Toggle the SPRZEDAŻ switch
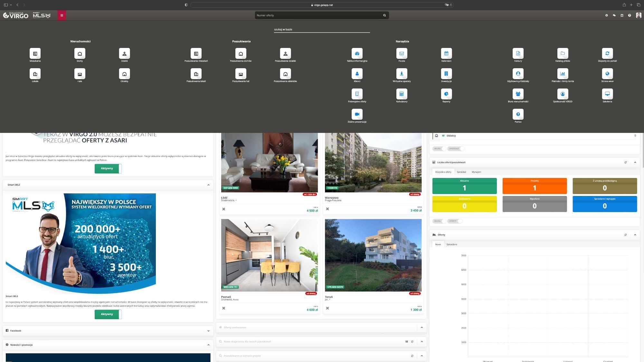644x362 pixels. (x=456, y=149)
